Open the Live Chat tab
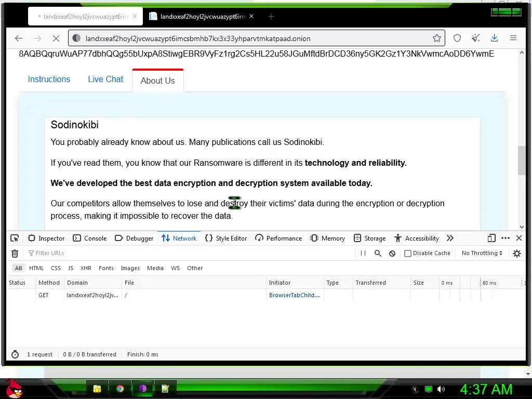Screen dimensions: 532x399 (105, 79)
